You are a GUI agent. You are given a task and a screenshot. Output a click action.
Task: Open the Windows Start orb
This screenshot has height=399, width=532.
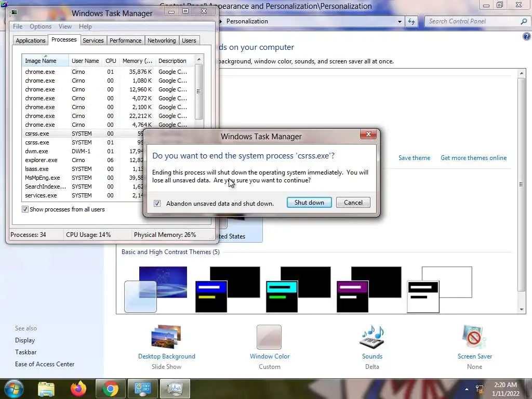(x=14, y=389)
